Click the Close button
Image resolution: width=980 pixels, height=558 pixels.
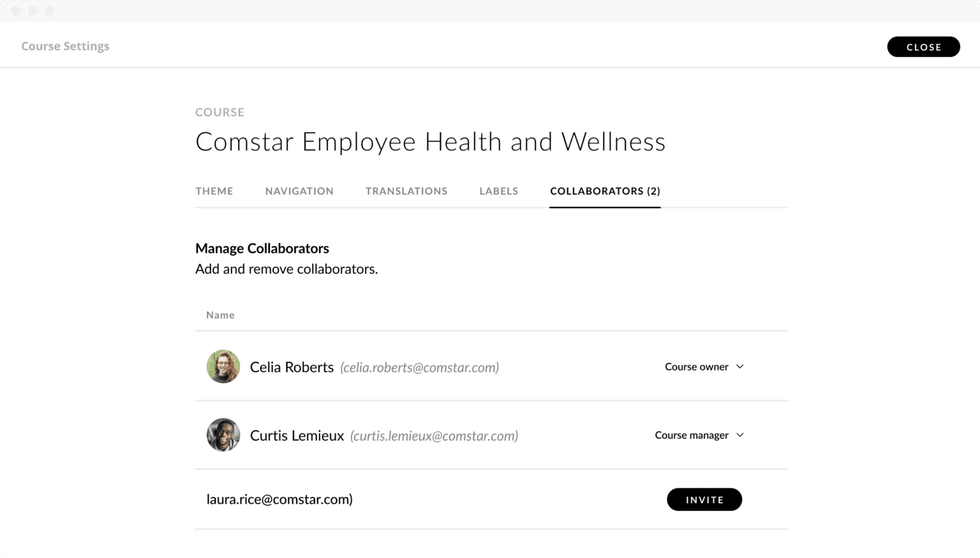click(923, 47)
